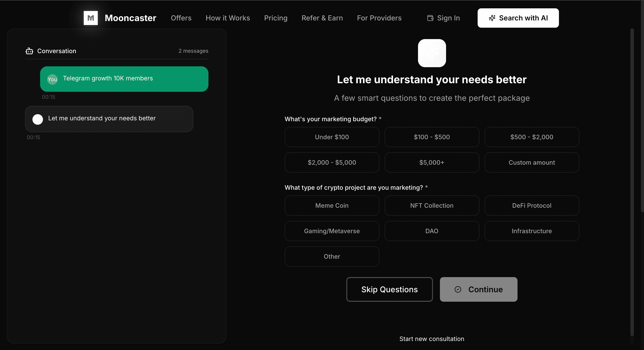This screenshot has height=350, width=644.
Task: Select DAO as project type
Action: (x=432, y=231)
